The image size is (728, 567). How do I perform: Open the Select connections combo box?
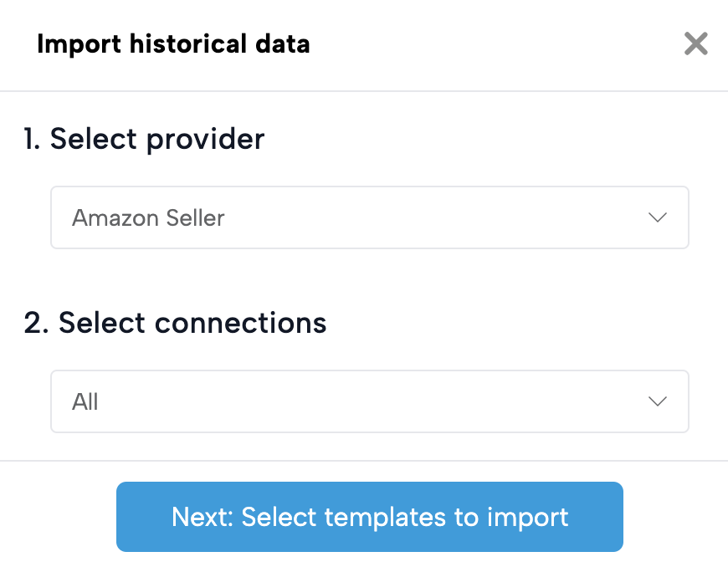(369, 401)
